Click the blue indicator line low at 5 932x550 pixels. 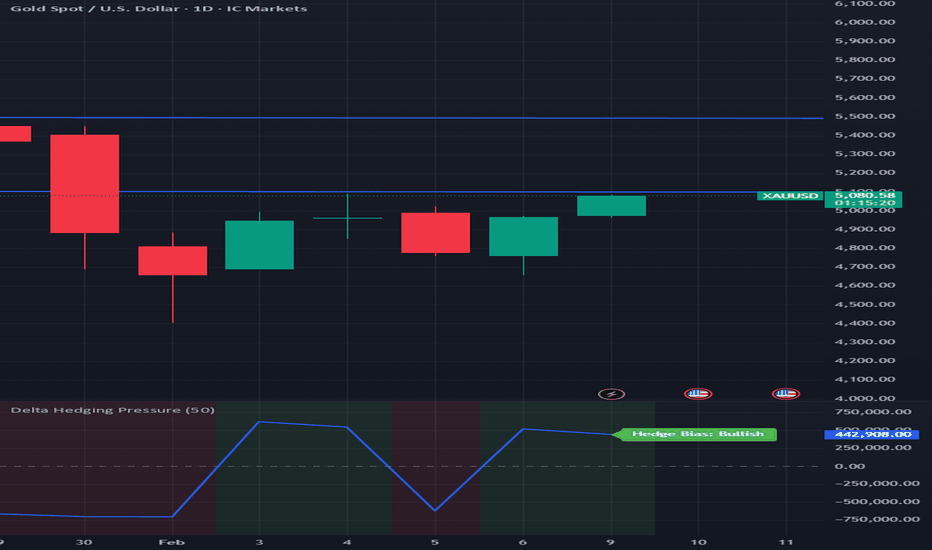(435, 510)
